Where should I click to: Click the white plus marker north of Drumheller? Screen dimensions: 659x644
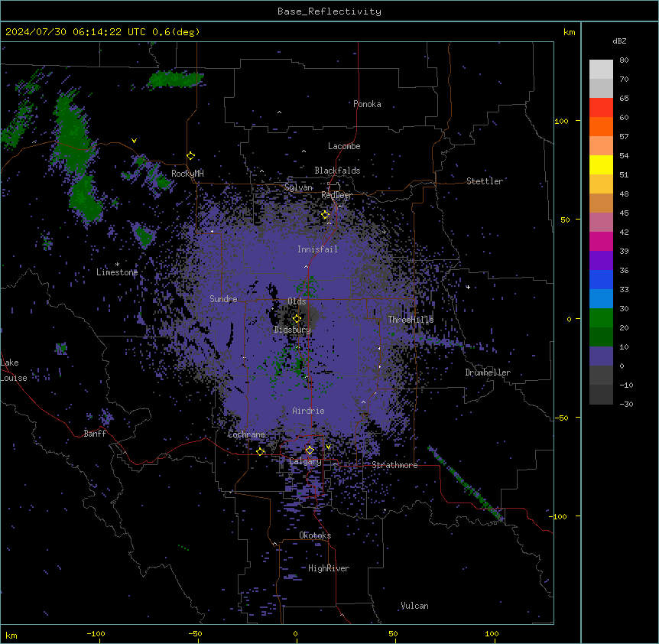coord(468,287)
